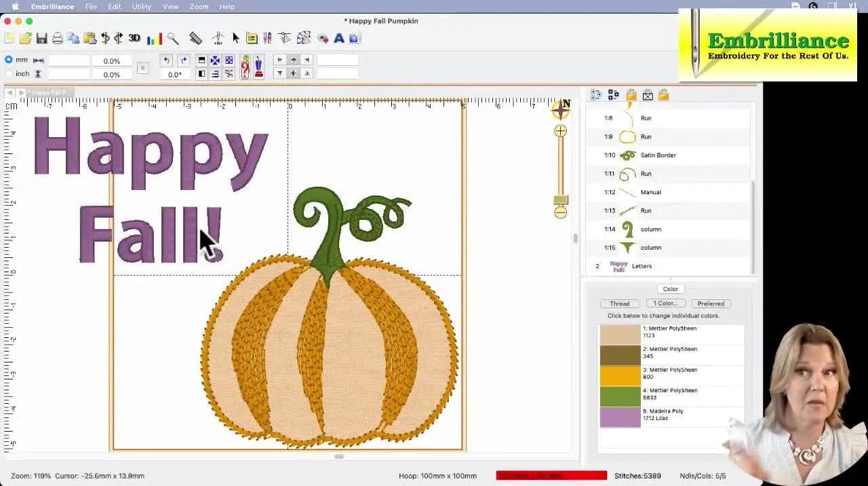Select inch units radio button
Viewport: 868px width, 486px height.
(x=9, y=73)
